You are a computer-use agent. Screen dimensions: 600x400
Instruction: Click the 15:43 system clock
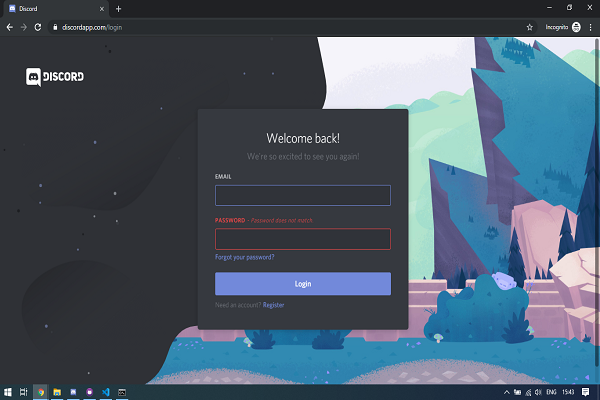(x=568, y=392)
